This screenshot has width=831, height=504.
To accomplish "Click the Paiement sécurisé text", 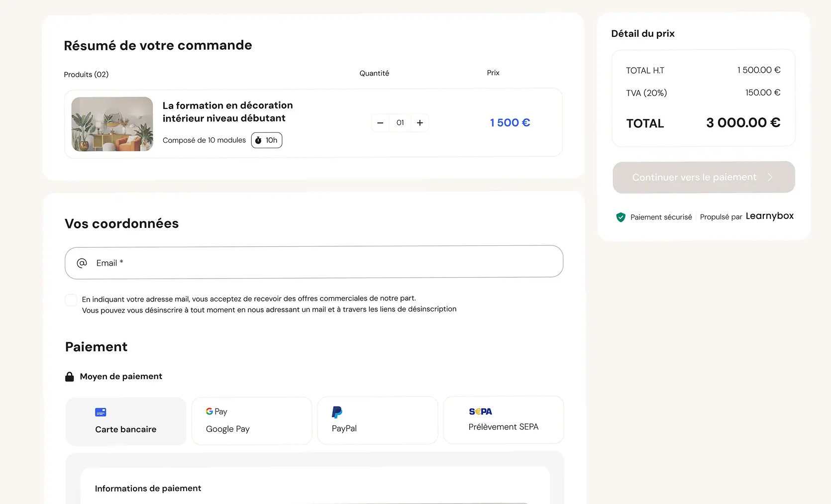I will click(661, 217).
